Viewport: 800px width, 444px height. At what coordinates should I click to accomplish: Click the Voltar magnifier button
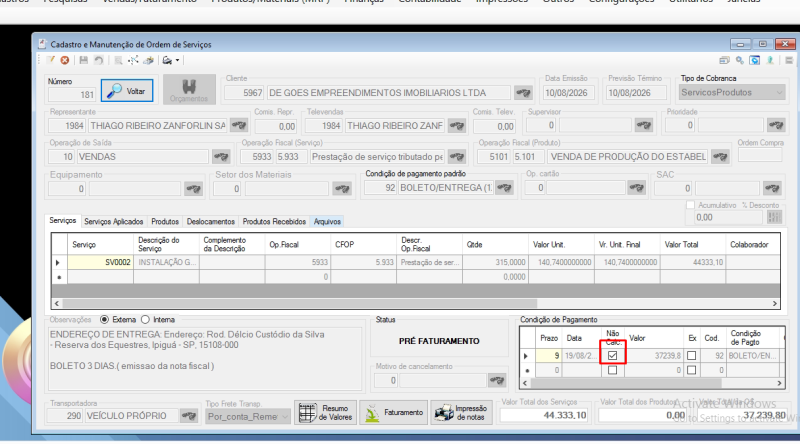click(x=127, y=91)
